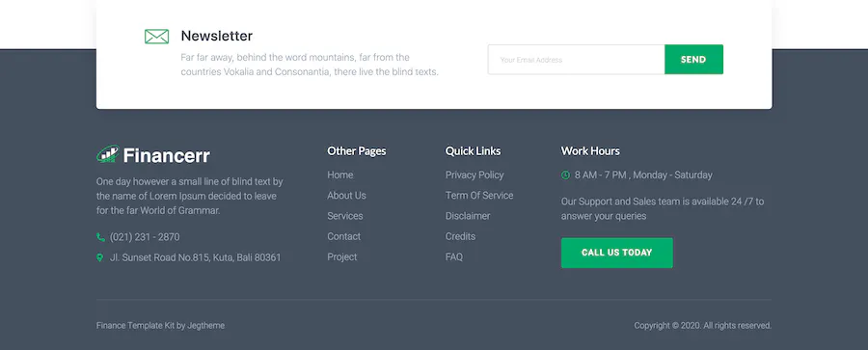868x350 pixels.
Task: Focus the Your Email Address field
Action: point(576,59)
